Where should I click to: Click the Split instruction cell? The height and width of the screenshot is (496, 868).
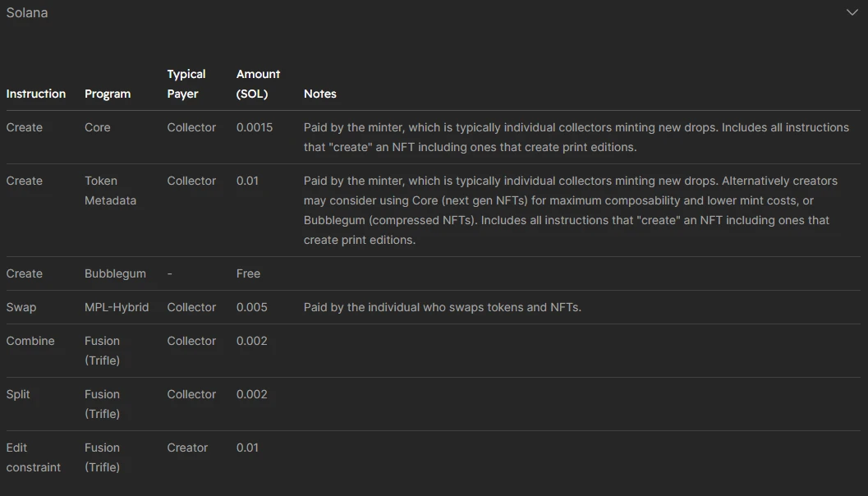tap(18, 394)
